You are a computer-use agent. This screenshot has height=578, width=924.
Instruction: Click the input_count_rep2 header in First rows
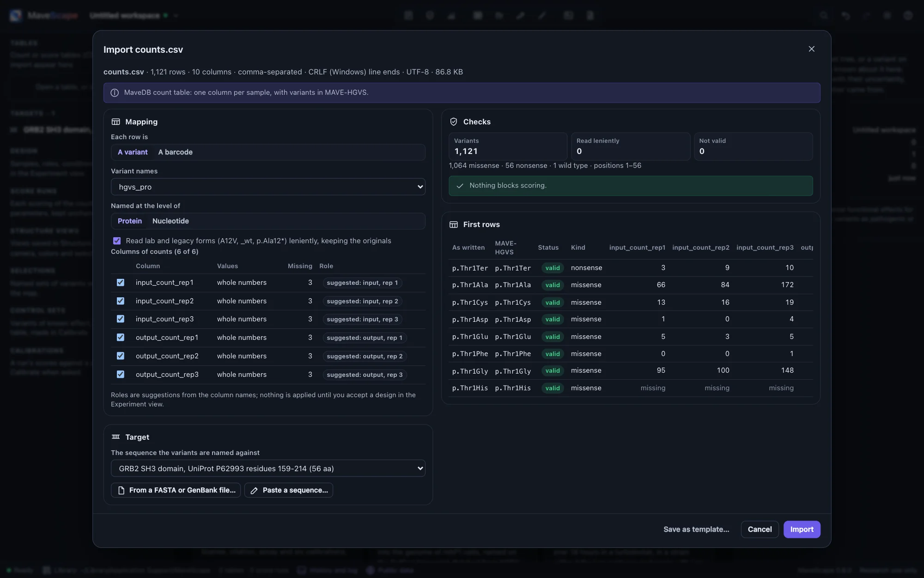click(701, 248)
